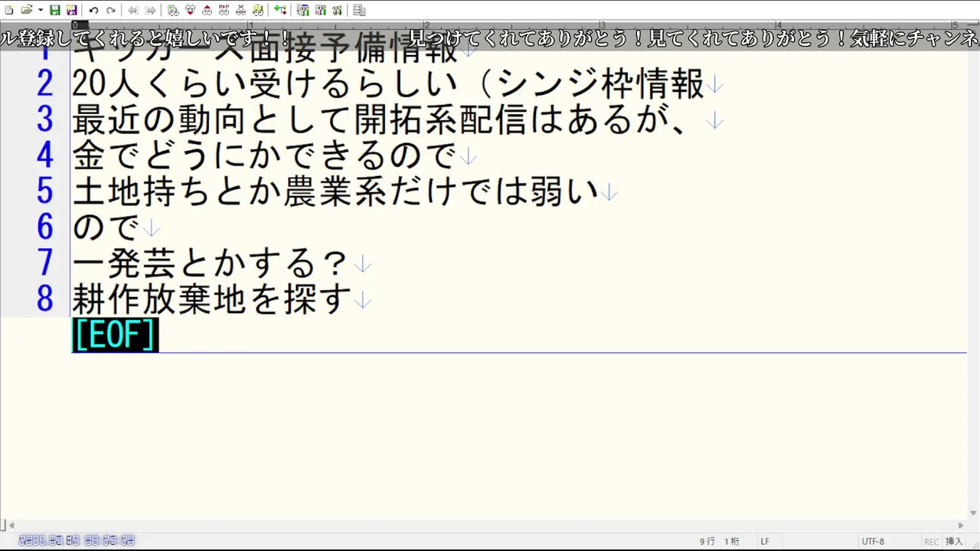
Task: Create a new file with toolbar icon
Action: (x=8, y=10)
